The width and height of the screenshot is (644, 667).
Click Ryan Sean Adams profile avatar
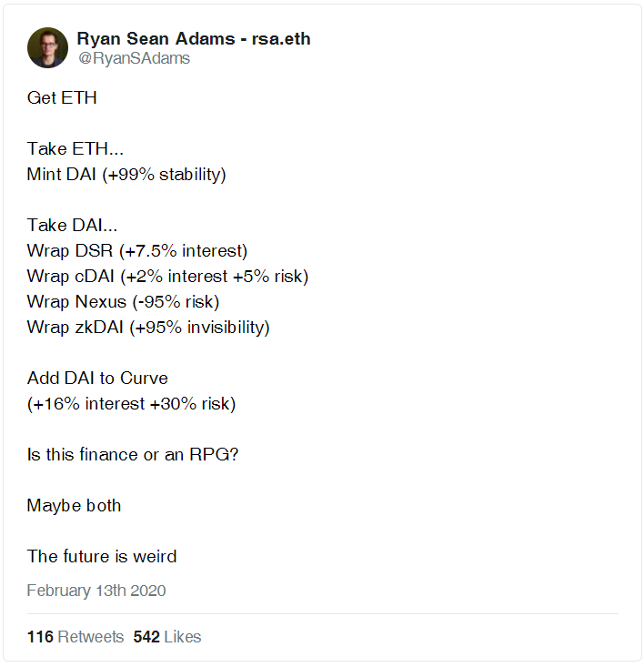47,47
